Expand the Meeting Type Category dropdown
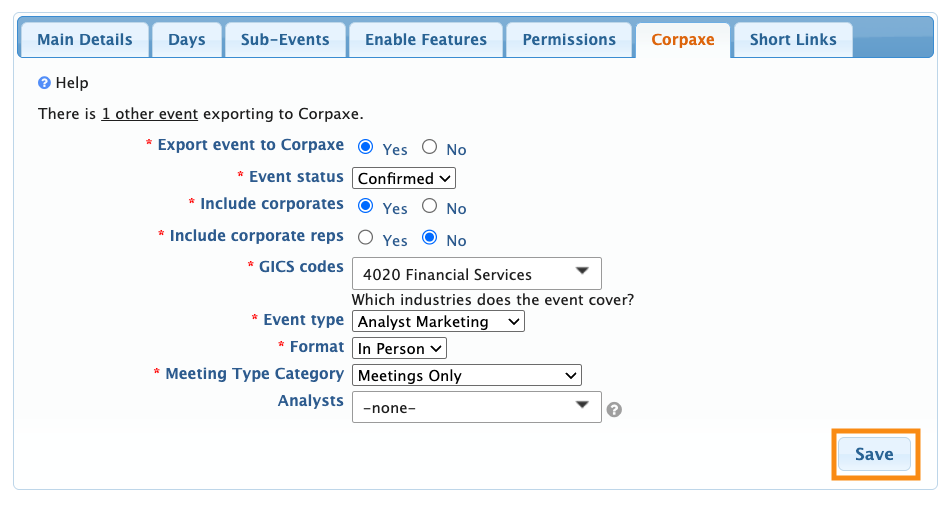Screen dimensions: 952x507 pyautogui.click(x=466, y=375)
